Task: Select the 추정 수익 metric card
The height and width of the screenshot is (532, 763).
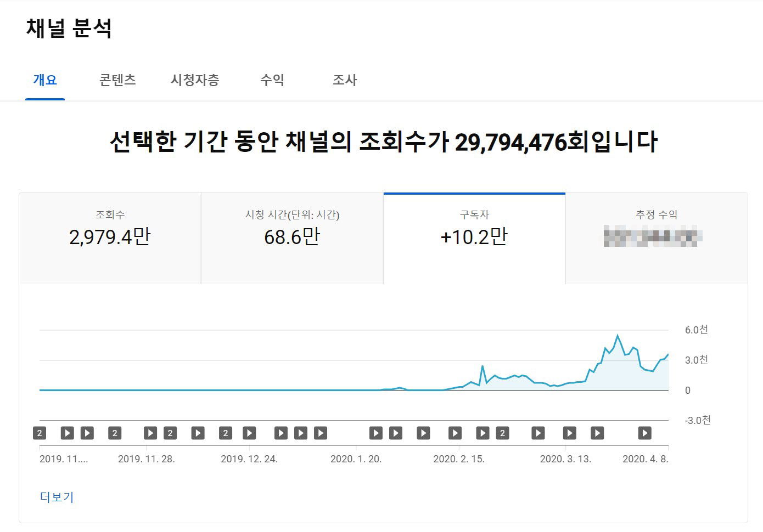Action: pyautogui.click(x=657, y=238)
